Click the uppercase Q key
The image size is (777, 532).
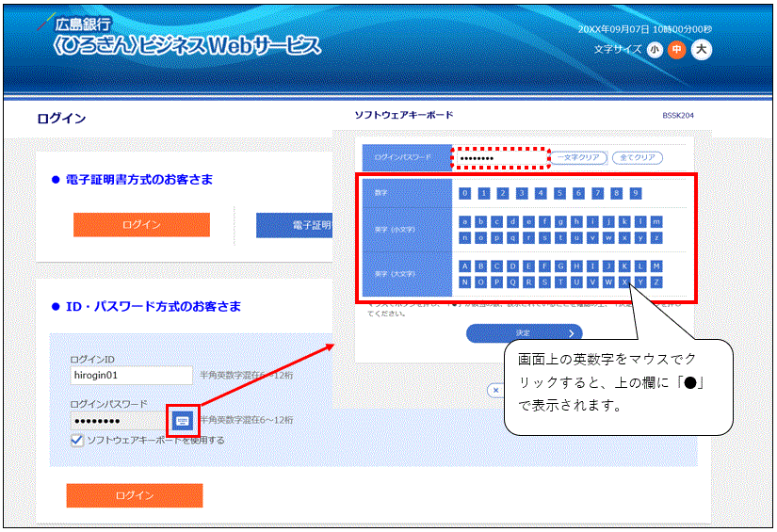click(x=513, y=282)
